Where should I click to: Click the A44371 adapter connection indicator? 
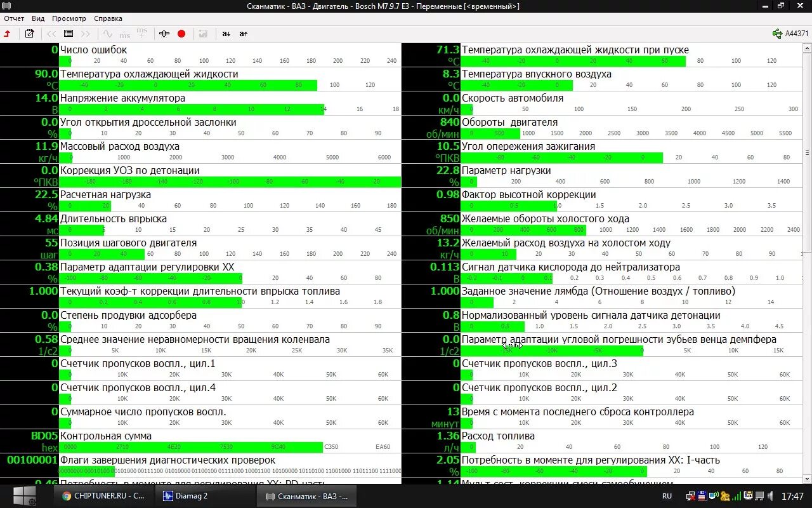[x=790, y=34]
